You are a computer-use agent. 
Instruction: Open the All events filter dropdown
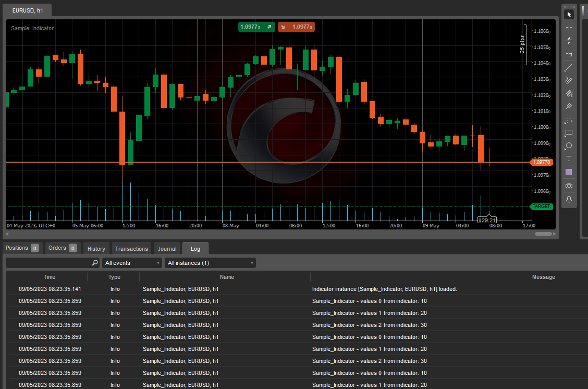[132, 263]
